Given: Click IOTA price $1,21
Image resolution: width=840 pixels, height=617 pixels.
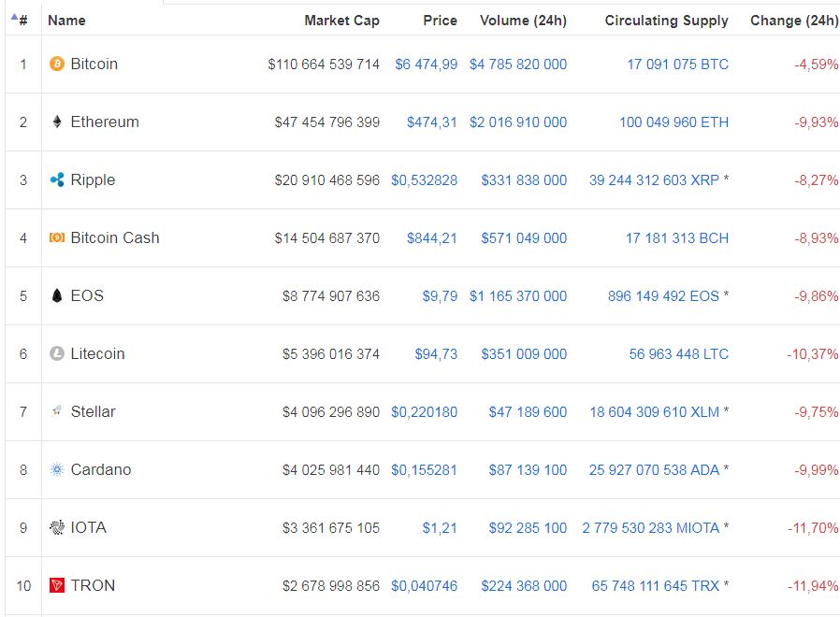Looking at the screenshot, I should tap(440, 528).
